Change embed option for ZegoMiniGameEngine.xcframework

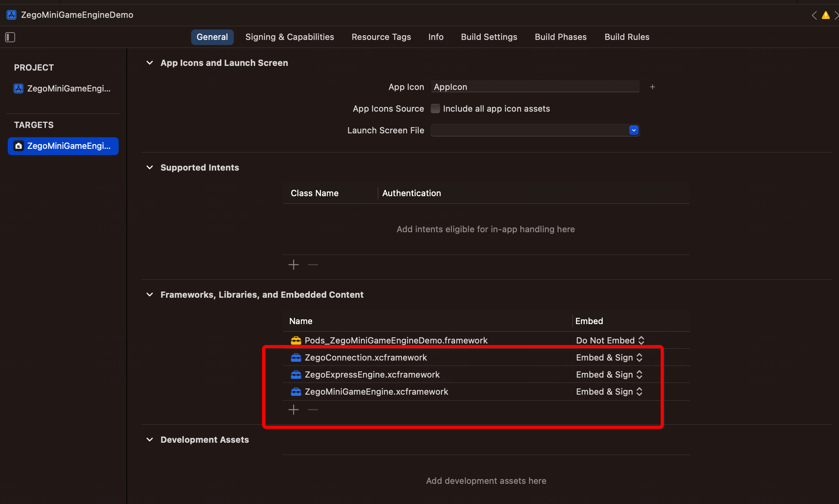609,392
